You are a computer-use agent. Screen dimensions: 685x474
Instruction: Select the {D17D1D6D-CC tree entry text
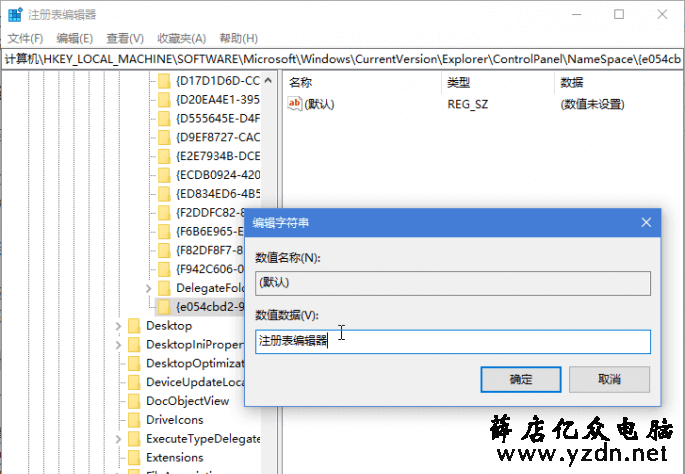pyautogui.click(x=218, y=81)
